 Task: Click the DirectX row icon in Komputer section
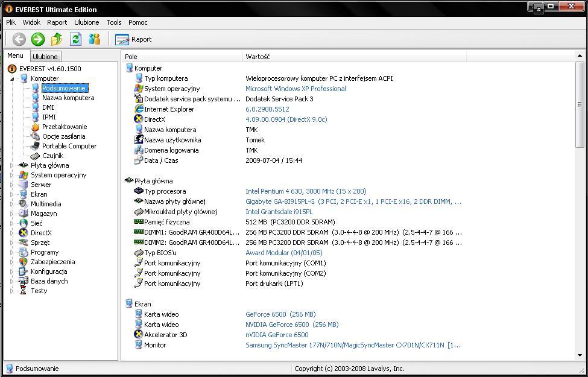click(138, 119)
